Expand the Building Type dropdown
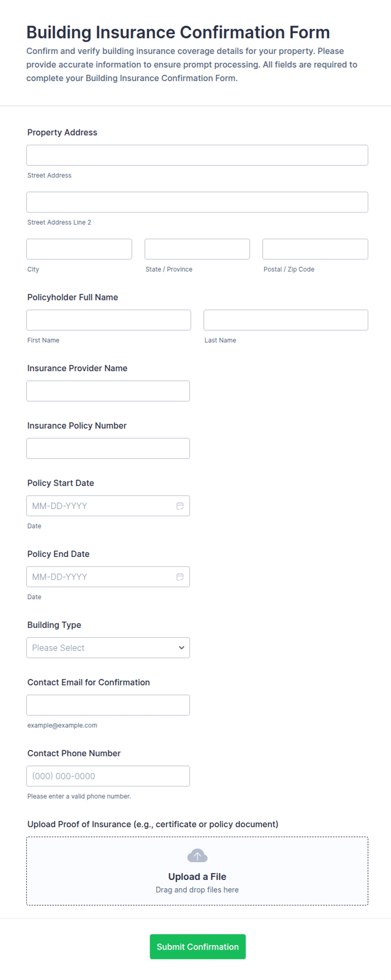 [x=108, y=648]
